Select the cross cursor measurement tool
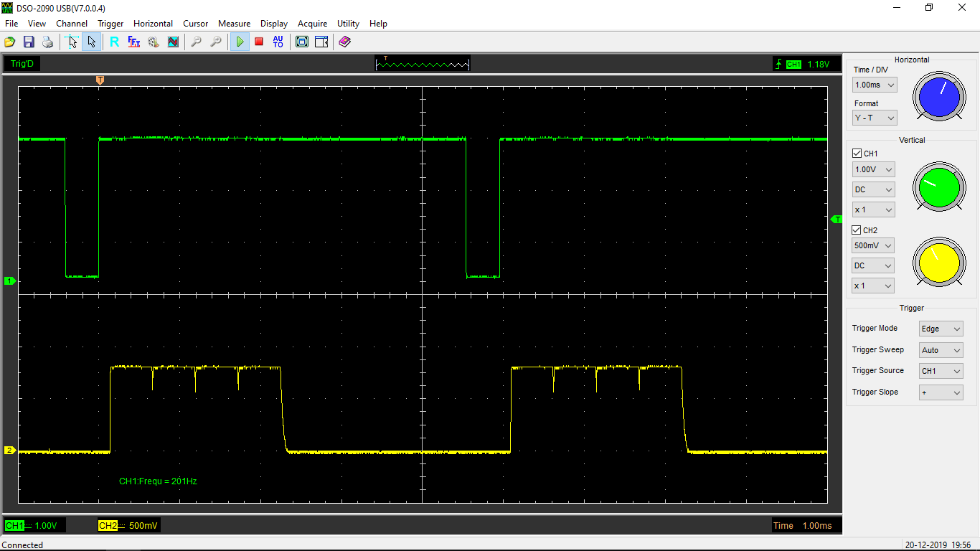 [x=72, y=42]
